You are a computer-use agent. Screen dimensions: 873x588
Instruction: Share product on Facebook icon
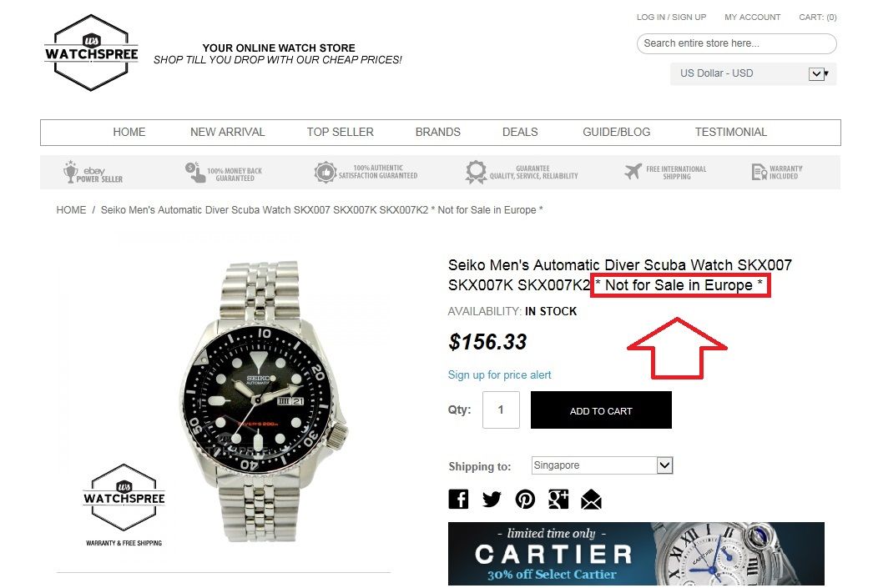(458, 499)
